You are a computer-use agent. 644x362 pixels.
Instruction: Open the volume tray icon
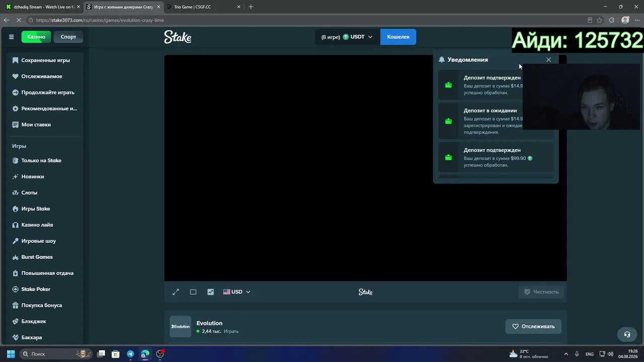(611, 354)
